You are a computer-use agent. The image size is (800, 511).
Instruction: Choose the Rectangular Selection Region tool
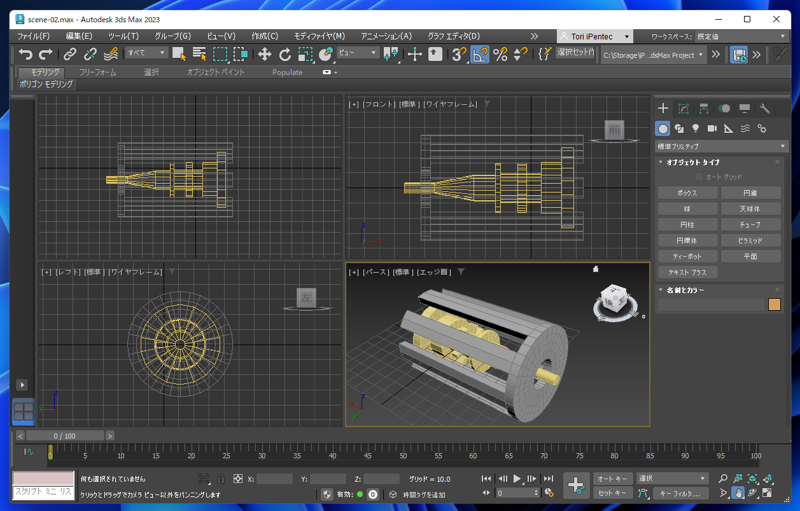[x=220, y=54]
